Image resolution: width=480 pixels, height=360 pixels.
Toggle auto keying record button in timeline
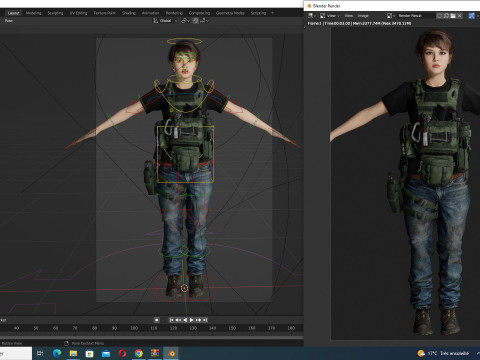(x=156, y=320)
